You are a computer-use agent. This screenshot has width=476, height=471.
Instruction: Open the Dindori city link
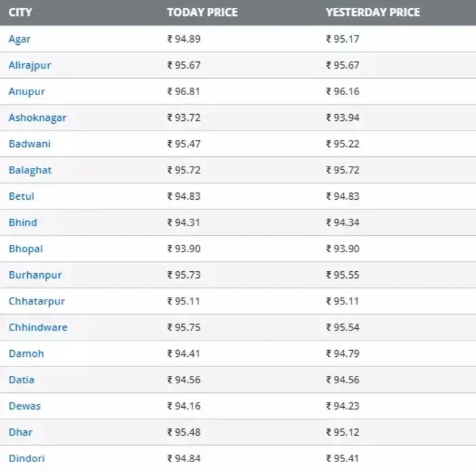click(27, 459)
